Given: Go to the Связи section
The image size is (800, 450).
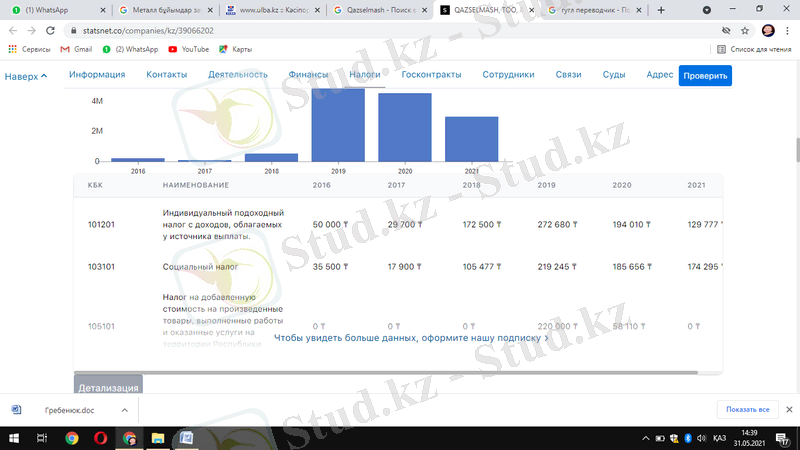Looking at the screenshot, I should pos(568,74).
